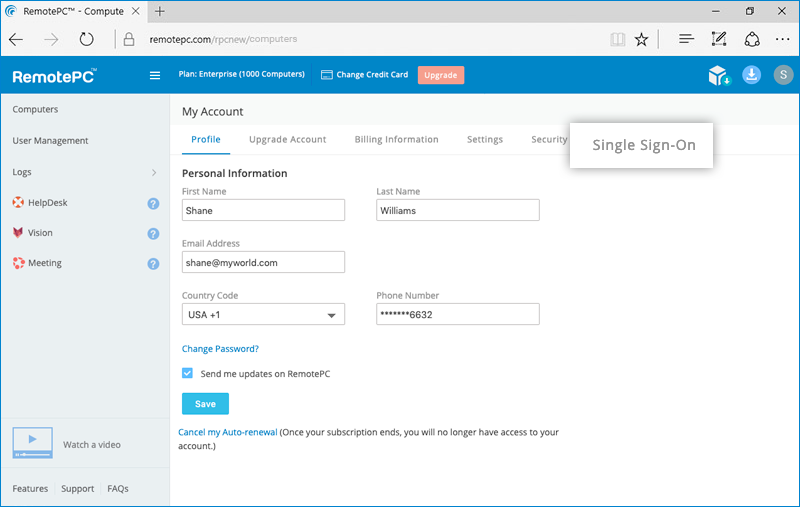
Task: Click HelpDesk help question mark icon
Action: (154, 203)
